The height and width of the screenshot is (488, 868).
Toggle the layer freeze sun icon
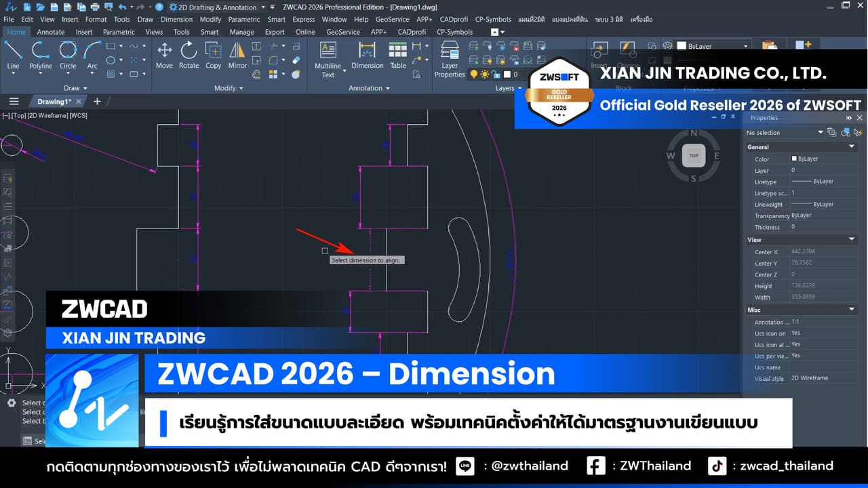click(x=486, y=74)
